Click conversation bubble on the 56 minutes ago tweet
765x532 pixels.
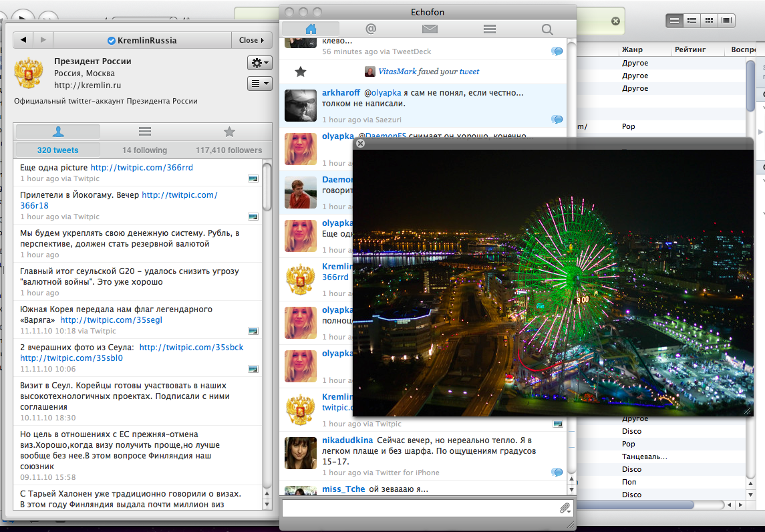[x=557, y=51]
